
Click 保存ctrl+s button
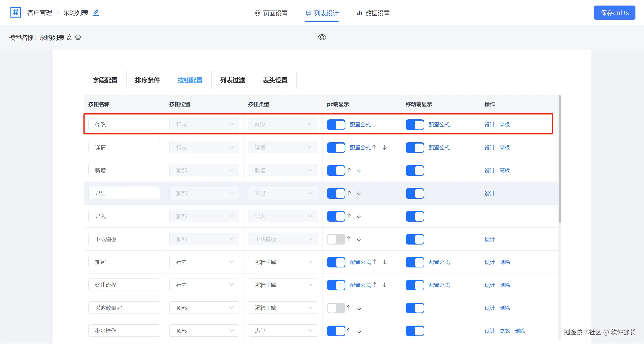click(x=614, y=13)
